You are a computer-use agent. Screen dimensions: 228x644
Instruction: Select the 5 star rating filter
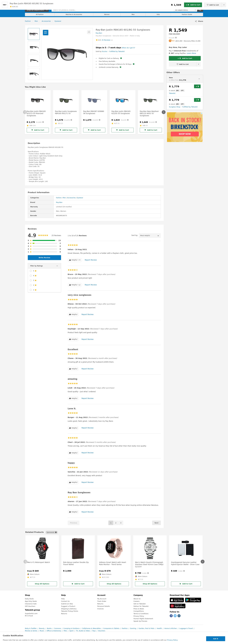pos(31,271)
